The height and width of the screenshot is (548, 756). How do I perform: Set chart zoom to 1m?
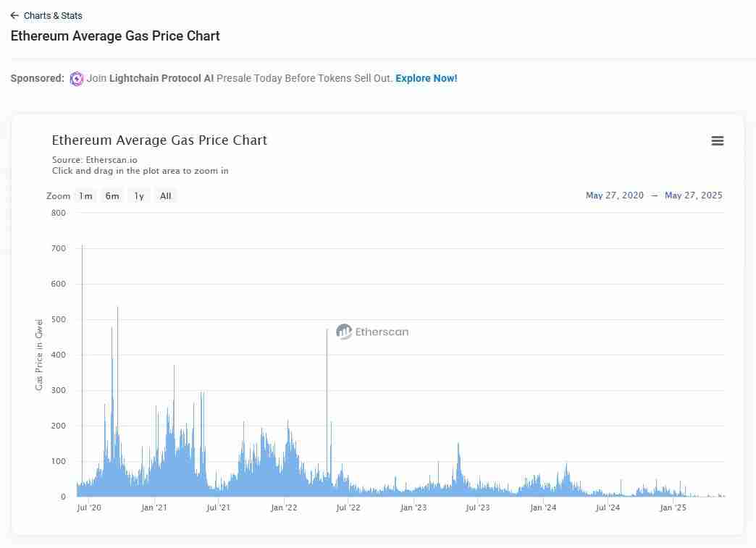point(85,196)
